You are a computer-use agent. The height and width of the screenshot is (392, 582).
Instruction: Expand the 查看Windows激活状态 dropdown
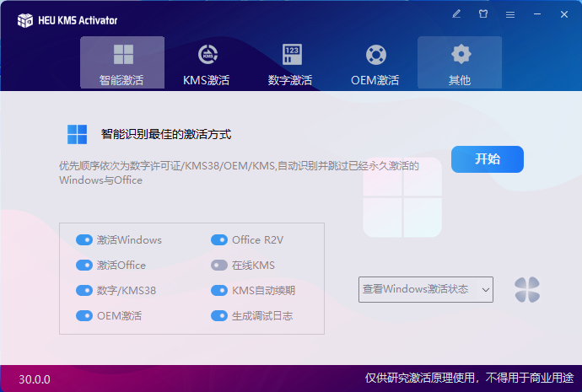426,290
